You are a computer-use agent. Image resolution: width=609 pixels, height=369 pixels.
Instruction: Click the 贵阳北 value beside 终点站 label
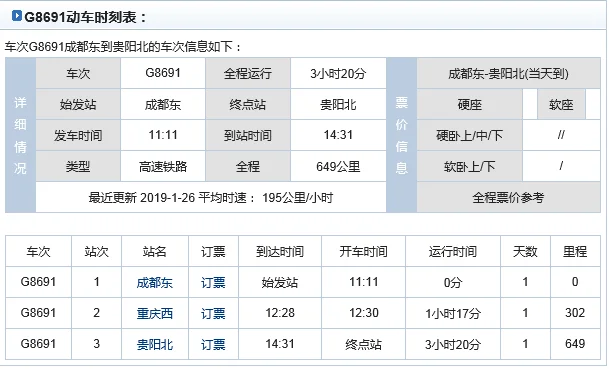338,104
